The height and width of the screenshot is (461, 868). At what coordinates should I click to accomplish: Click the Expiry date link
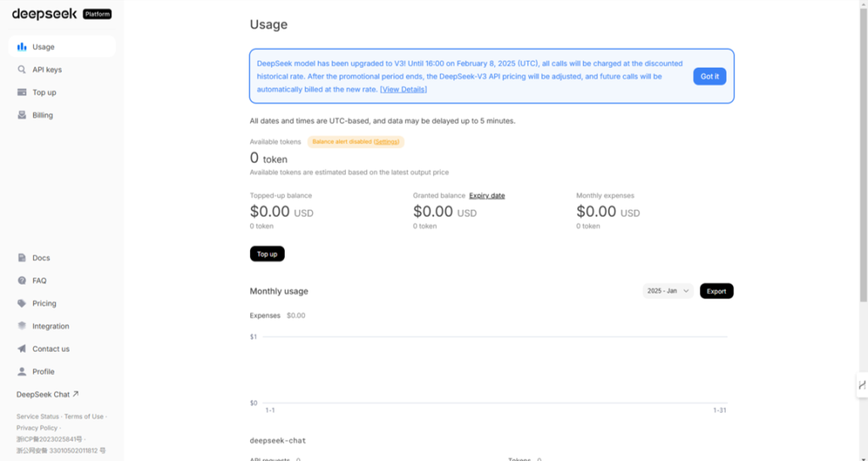point(487,196)
